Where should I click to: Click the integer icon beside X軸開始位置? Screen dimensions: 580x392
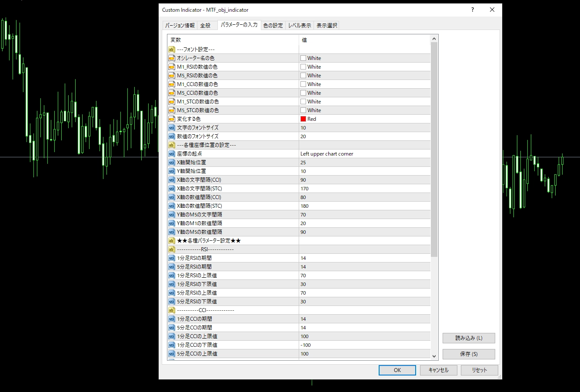coord(172,163)
